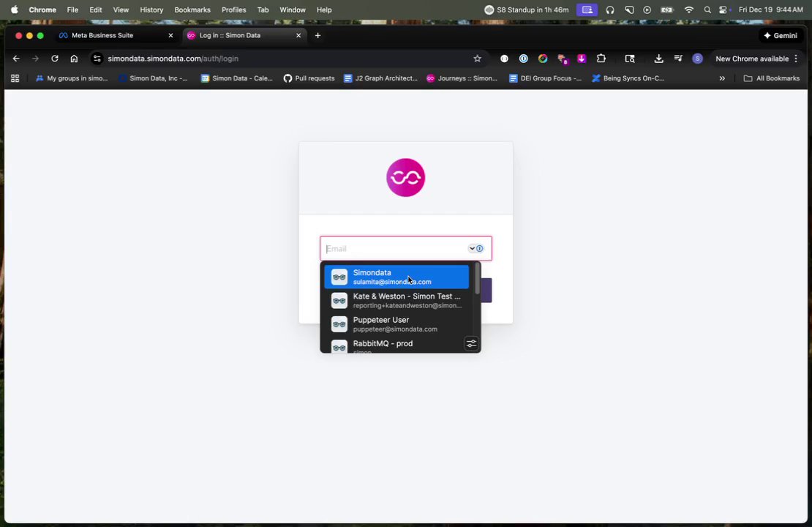
Task: Click the 1Password icon inside Email field
Action: 480,248
